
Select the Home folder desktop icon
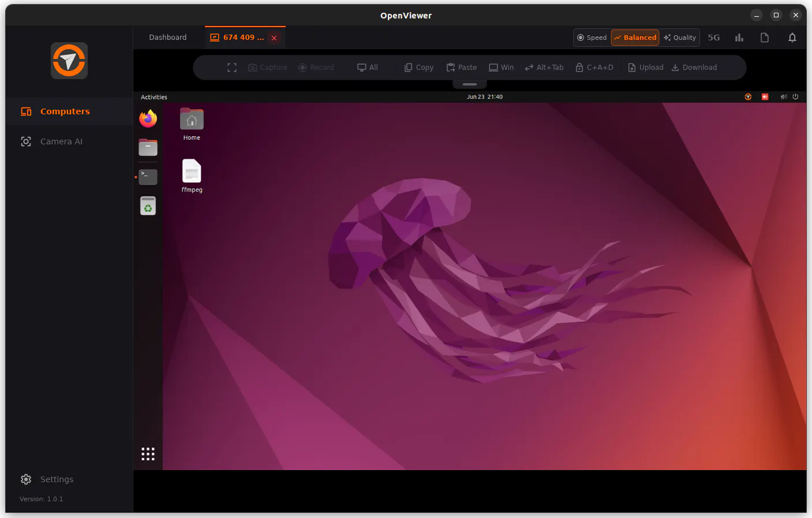tap(192, 124)
